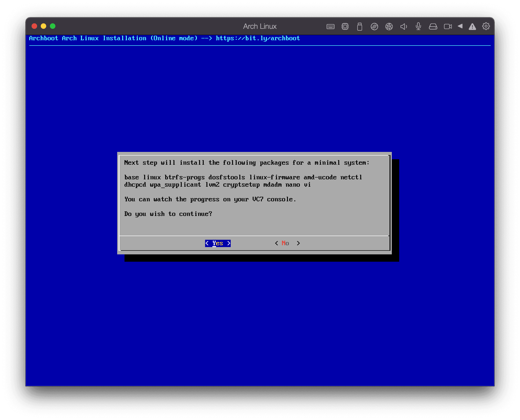Open the USB device icon
Image resolution: width=520 pixels, height=420 pixels.
[360, 26]
